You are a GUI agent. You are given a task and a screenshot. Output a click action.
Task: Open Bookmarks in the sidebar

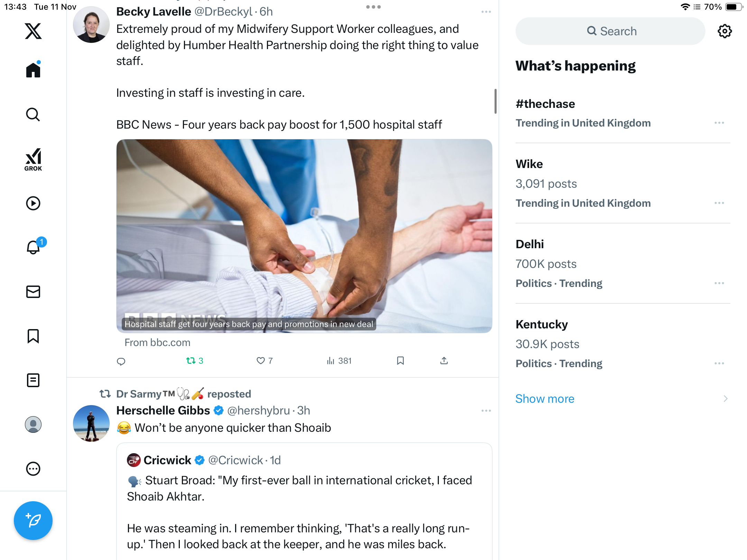pos(33,336)
